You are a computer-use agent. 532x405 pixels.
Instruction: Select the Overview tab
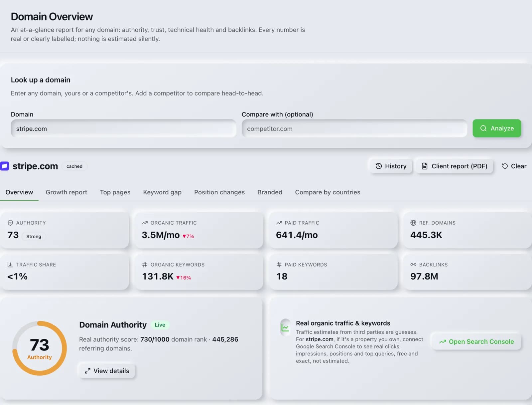[19, 192]
